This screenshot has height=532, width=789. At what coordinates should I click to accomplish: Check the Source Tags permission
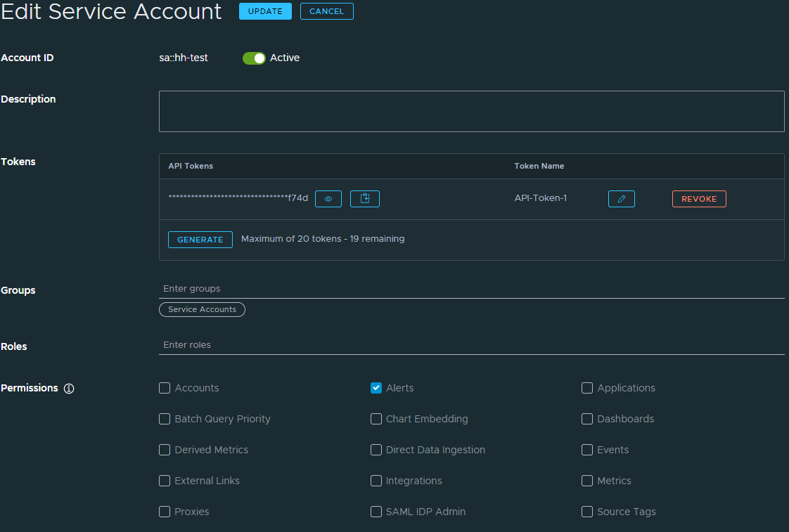[587, 512]
